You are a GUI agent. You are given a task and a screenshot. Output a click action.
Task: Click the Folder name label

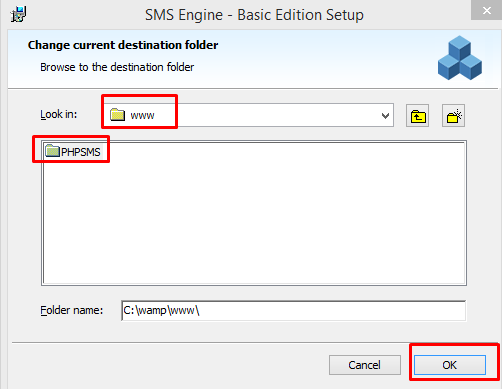click(x=72, y=310)
